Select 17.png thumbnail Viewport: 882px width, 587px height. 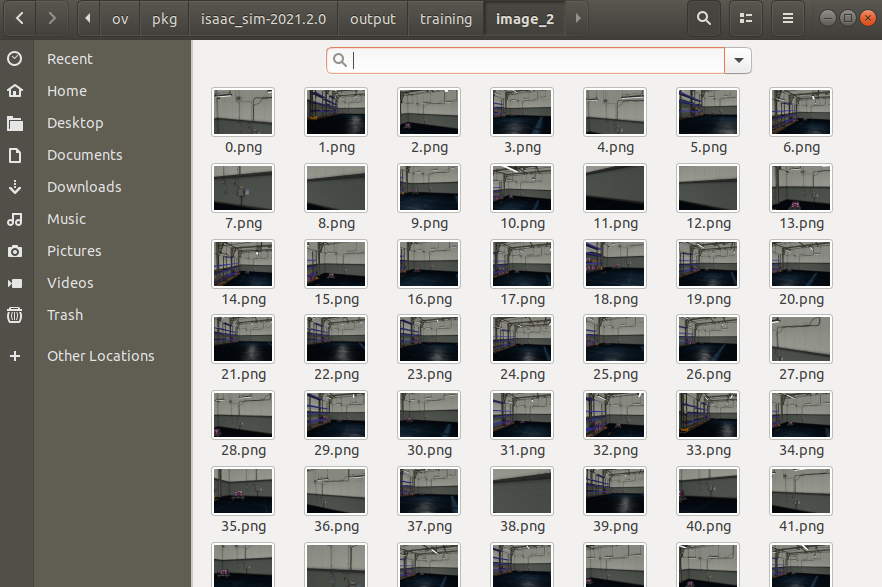pyautogui.click(x=522, y=264)
